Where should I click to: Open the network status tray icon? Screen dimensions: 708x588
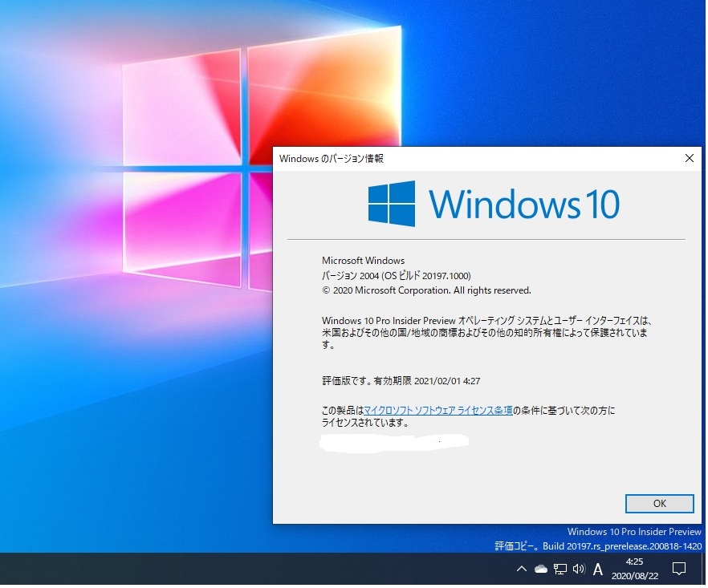(561, 570)
